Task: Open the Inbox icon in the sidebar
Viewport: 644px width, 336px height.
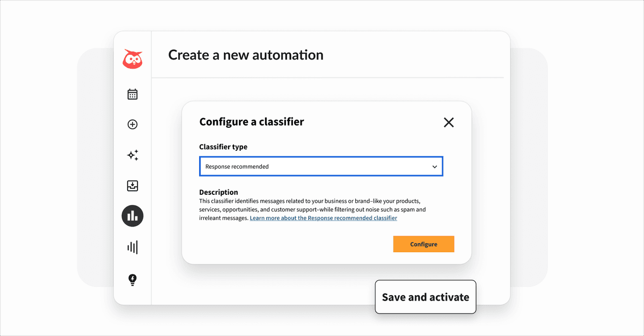Action: pyautogui.click(x=132, y=185)
